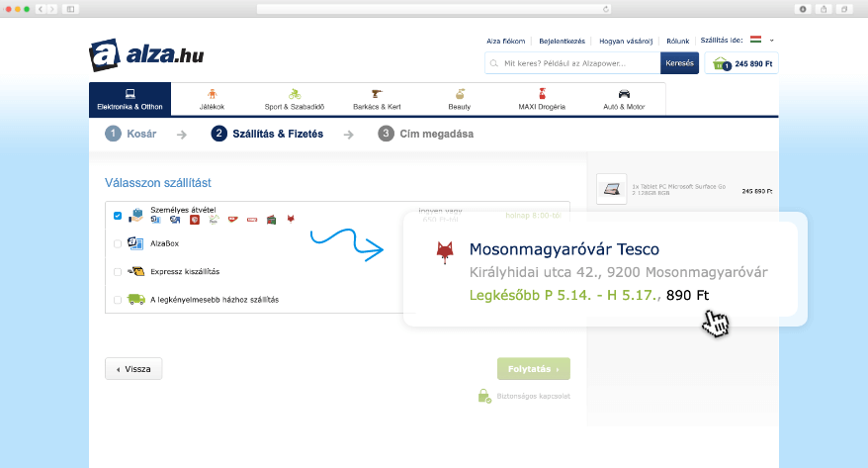Click the A legkényelmesebb házhoz szállítás label
The image size is (868, 468).
(x=215, y=300)
